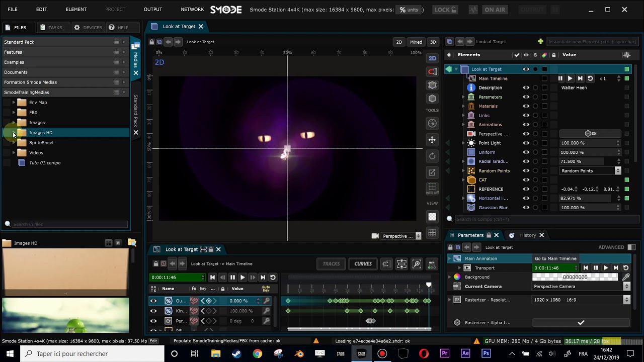Toggle the edit off grid icon
The width and height of the screenshot is (644, 362).
432,188
